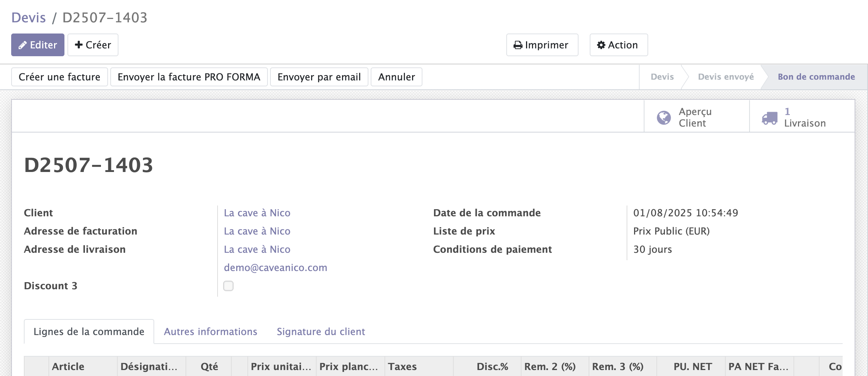Select Lignes de la commande tab
Viewport: 868px width, 376px height.
tap(89, 332)
